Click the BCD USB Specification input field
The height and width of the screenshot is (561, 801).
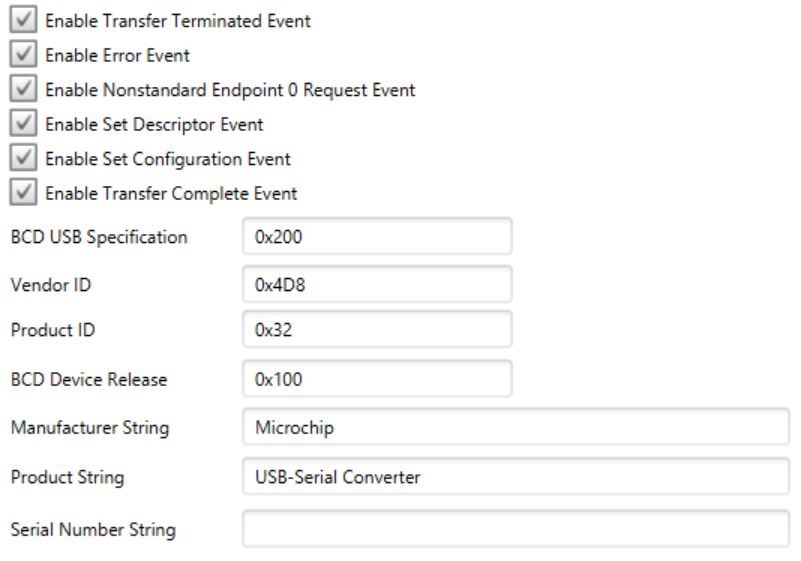pos(377,237)
